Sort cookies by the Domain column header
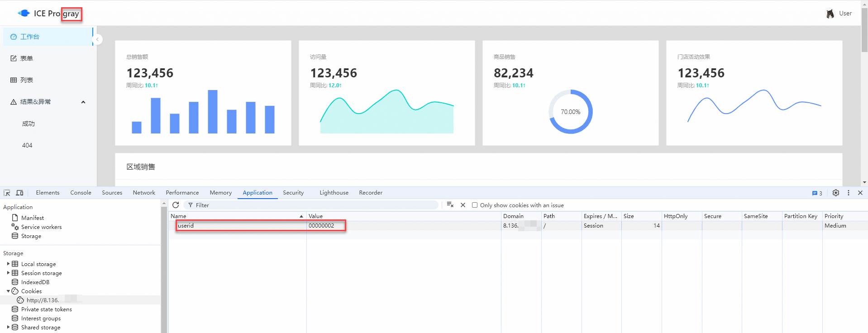The image size is (868, 333). point(521,216)
